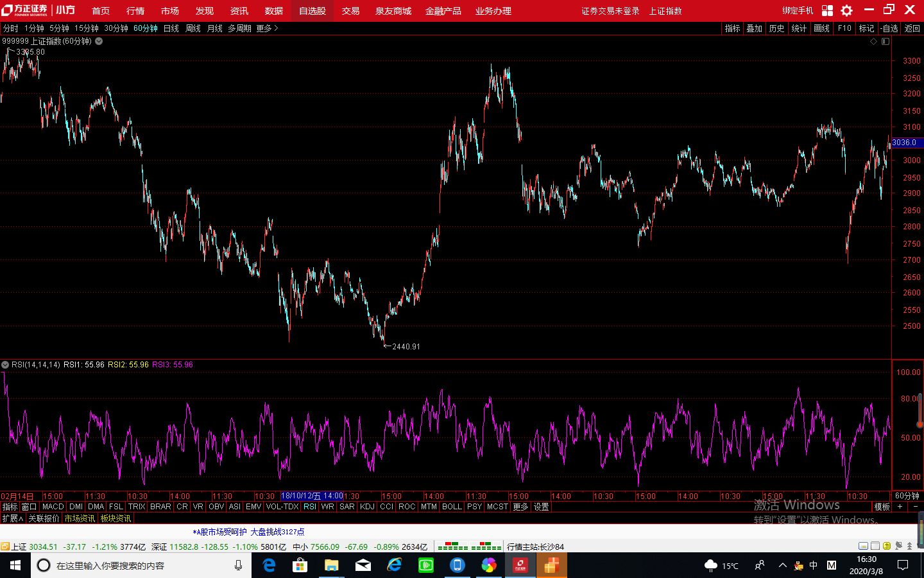The width and height of the screenshot is (924, 578).
Task: Switch the chart to the 日线 daily period
Action: point(171,28)
